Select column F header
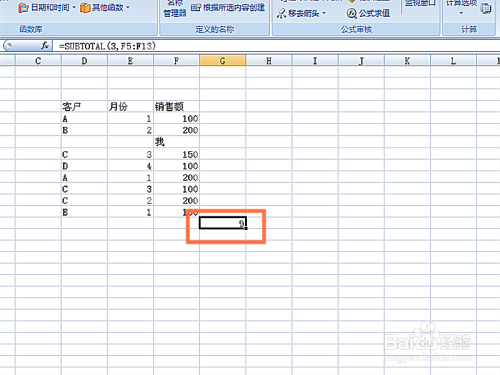 176,61
